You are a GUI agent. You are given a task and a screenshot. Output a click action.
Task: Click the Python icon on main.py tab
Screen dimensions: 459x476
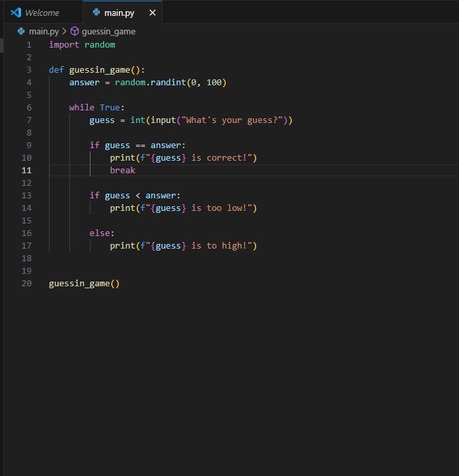(x=96, y=13)
